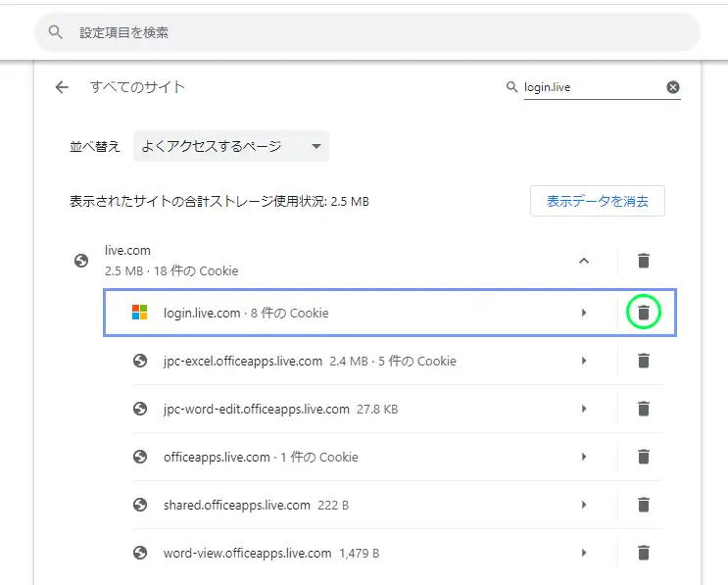The width and height of the screenshot is (728, 585).
Task: Expand officeapps.live.com details arrow
Action: (584, 457)
